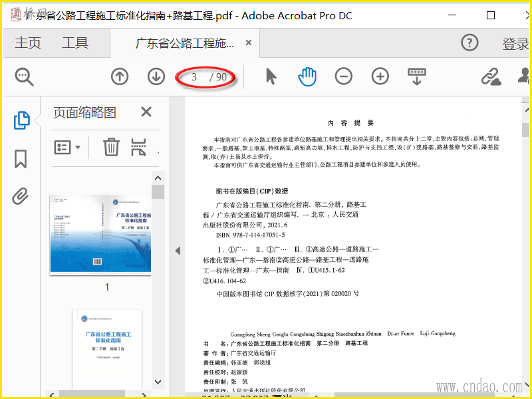Screen dimensions: 532x399
Task: Click the share link cloud icon
Action: pos(491,76)
